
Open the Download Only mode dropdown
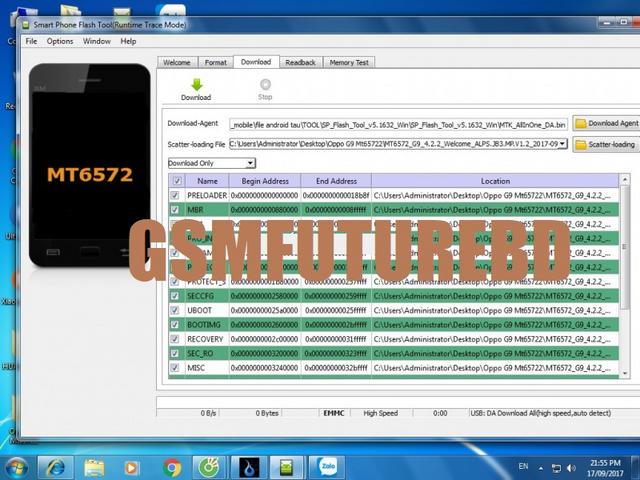coord(212,163)
